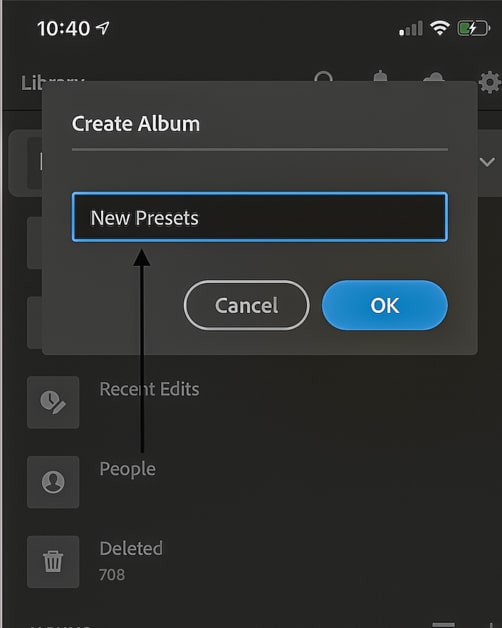Image resolution: width=502 pixels, height=628 pixels.
Task: Tap the cellular signal bars
Action: coord(411,28)
